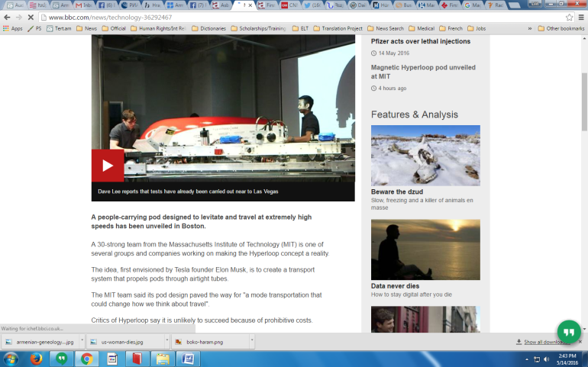Viewport: 588px width, 367px height.
Task: Select the Chrome taskbar icon
Action: 86,359
